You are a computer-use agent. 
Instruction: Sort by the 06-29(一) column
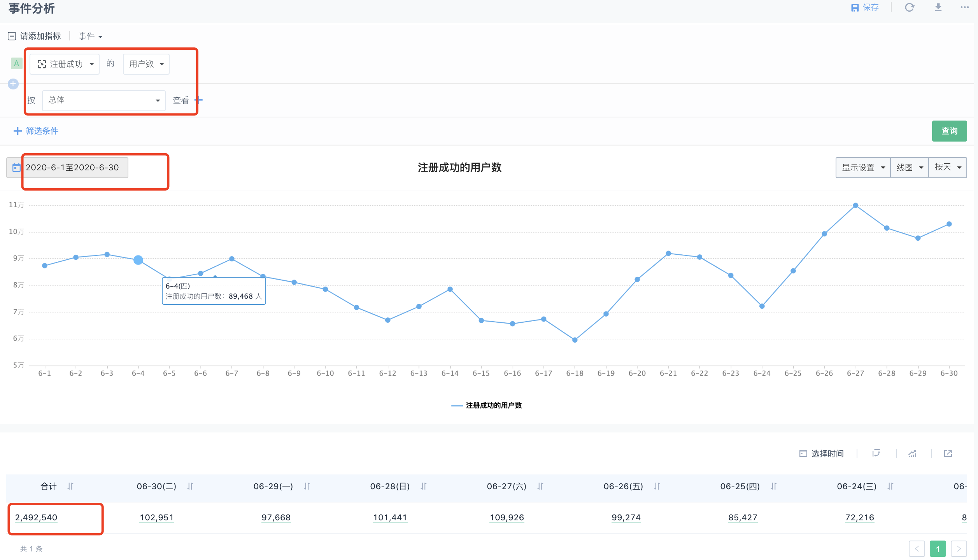click(307, 486)
